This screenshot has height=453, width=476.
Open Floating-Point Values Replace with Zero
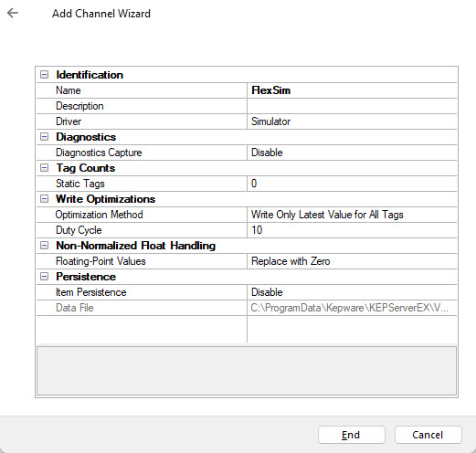tap(352, 261)
